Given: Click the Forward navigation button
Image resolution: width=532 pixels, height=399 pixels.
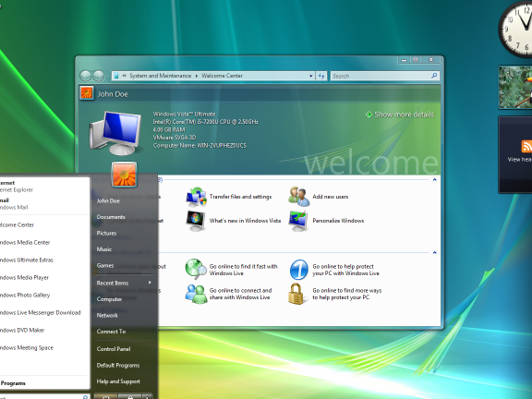Looking at the screenshot, I should point(99,76).
